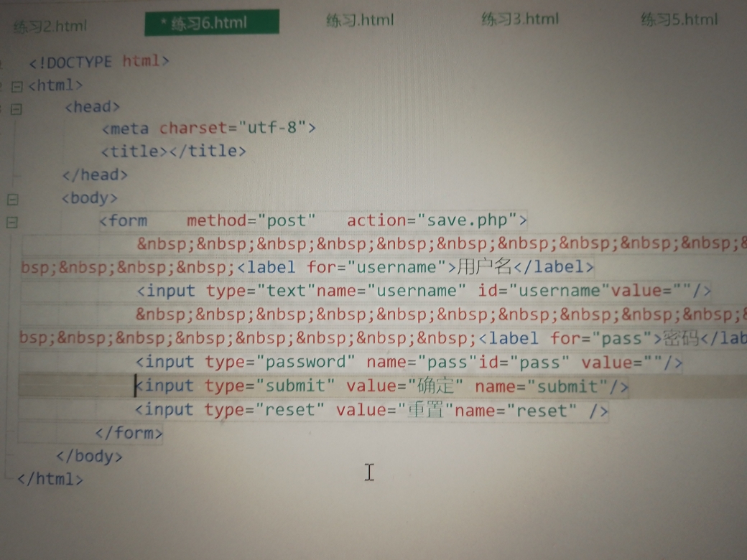
Task: Collapse the <head> fold marker
Action: point(17,110)
